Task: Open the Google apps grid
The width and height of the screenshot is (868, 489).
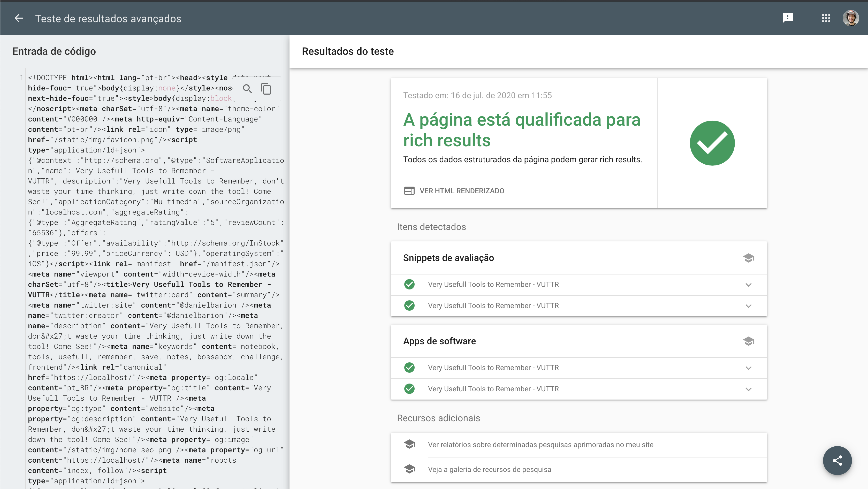Action: [x=826, y=18]
